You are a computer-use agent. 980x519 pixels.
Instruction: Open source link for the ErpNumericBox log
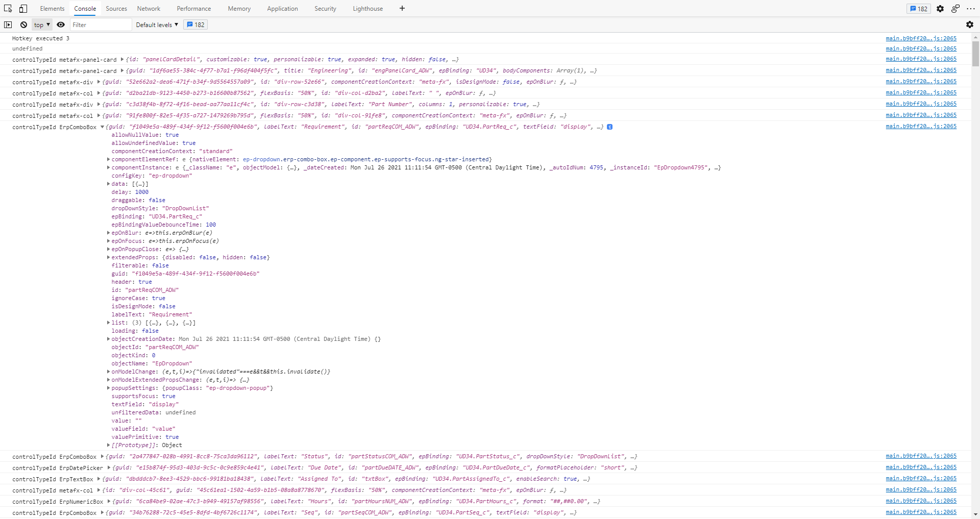[921, 501]
